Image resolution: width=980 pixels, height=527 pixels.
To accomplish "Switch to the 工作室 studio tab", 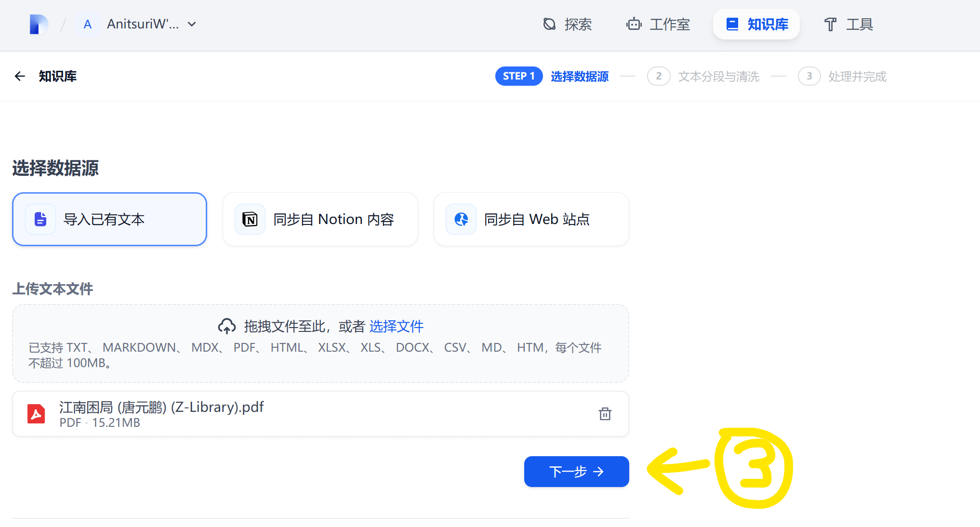I will [658, 24].
